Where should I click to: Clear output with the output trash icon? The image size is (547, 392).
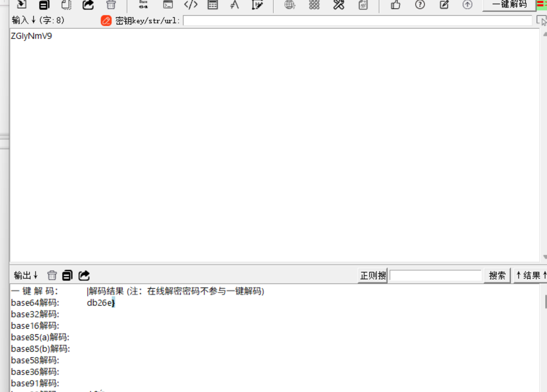[x=52, y=275]
